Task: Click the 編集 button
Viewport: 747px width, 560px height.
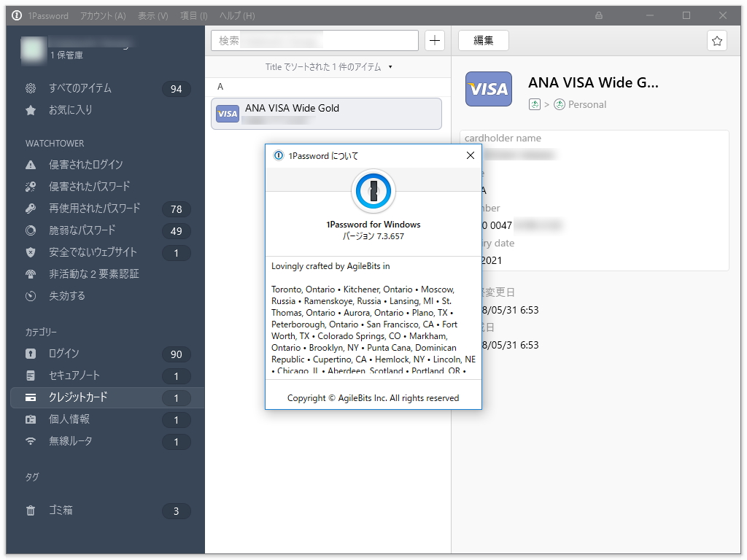Action: (x=483, y=41)
